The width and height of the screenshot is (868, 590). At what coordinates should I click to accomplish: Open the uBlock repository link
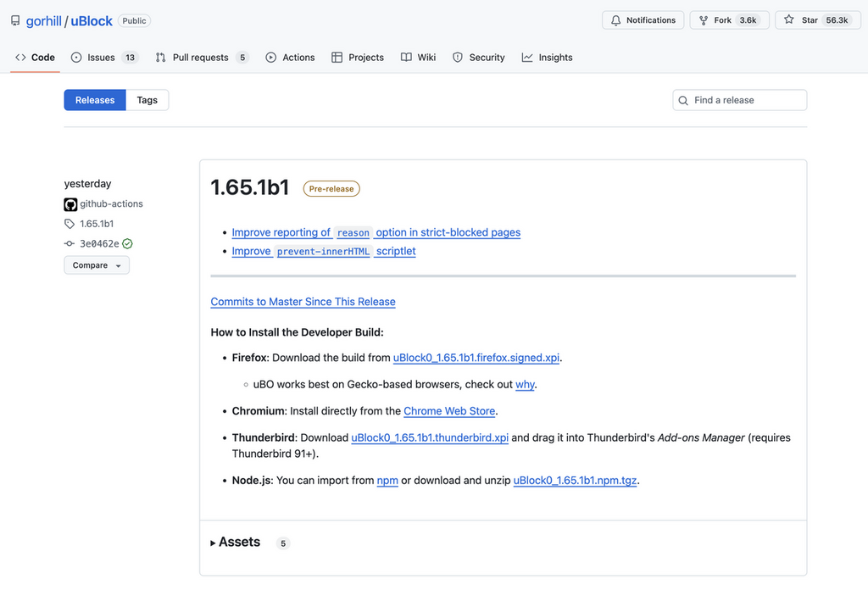pos(92,21)
